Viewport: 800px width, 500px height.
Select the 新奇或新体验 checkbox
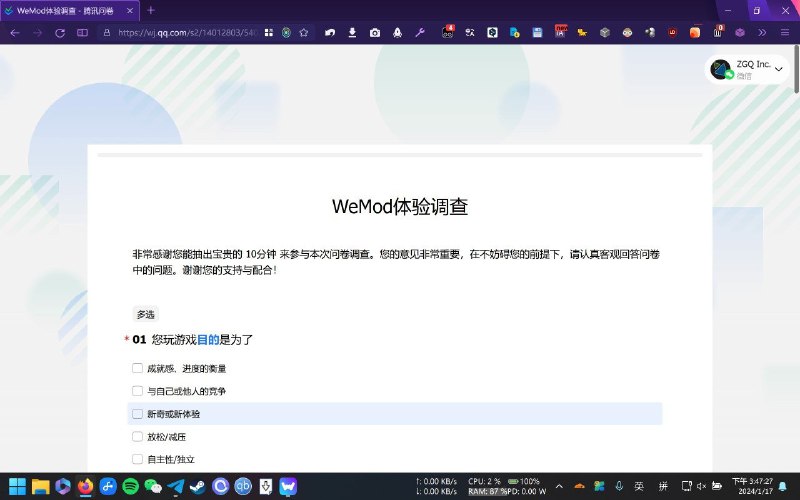pyautogui.click(x=138, y=414)
